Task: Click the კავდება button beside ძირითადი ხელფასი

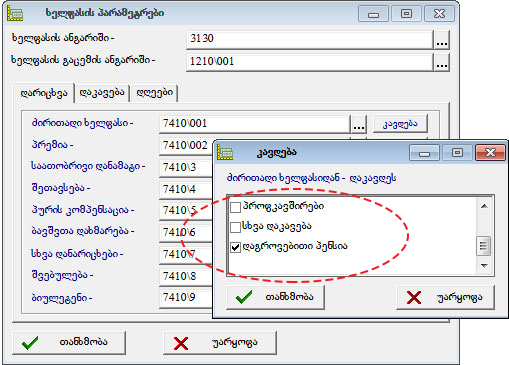Action: (x=400, y=124)
